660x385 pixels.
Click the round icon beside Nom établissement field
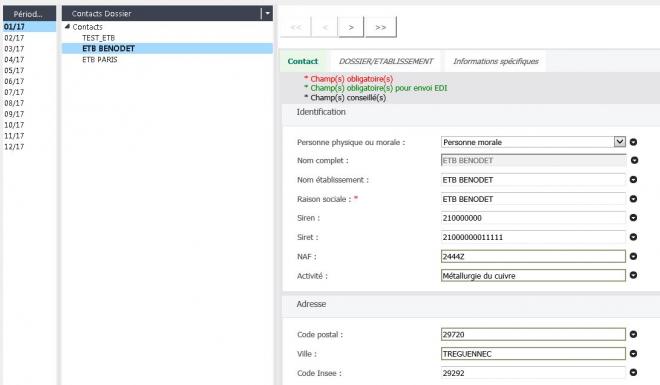point(633,180)
